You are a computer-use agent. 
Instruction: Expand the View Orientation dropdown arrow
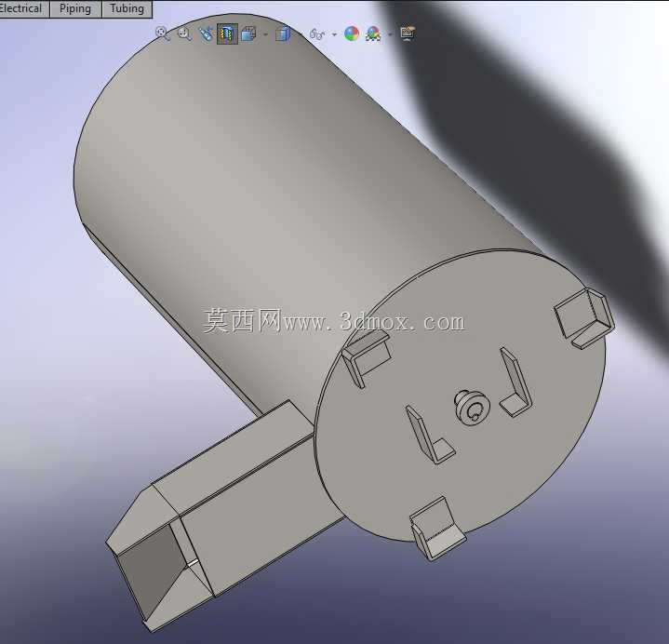266,34
